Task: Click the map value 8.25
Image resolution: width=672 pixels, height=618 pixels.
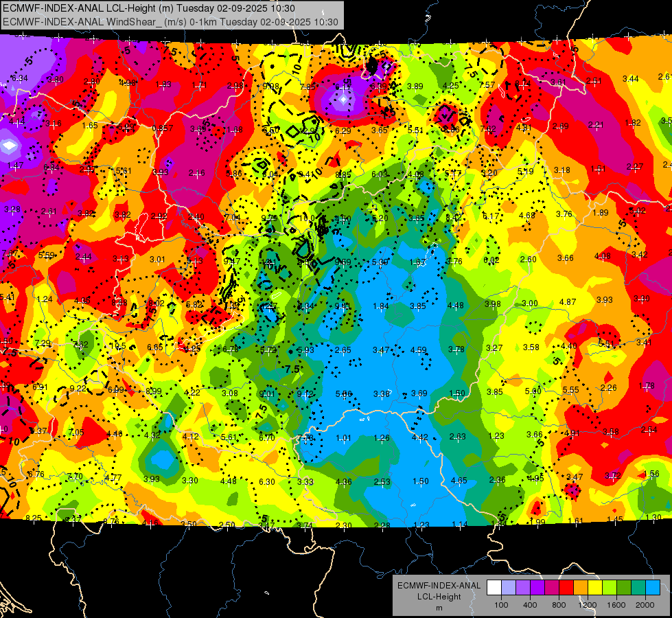Action: [x=34, y=518]
